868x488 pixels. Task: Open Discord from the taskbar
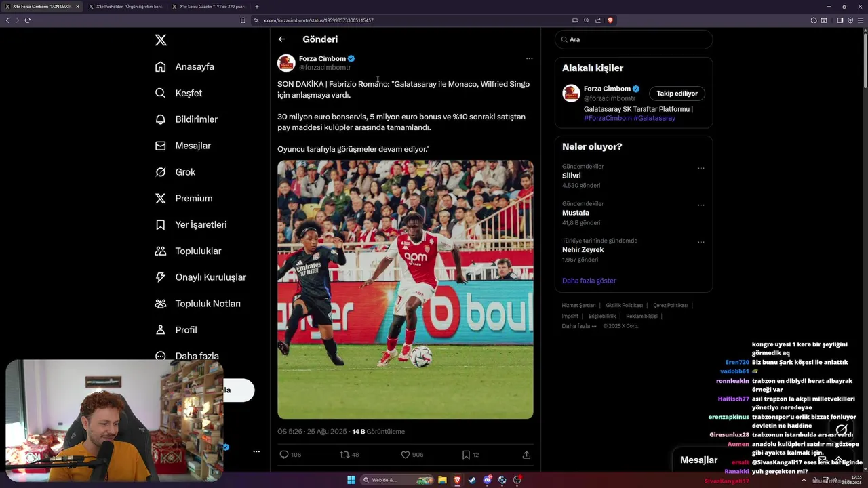[487, 480]
